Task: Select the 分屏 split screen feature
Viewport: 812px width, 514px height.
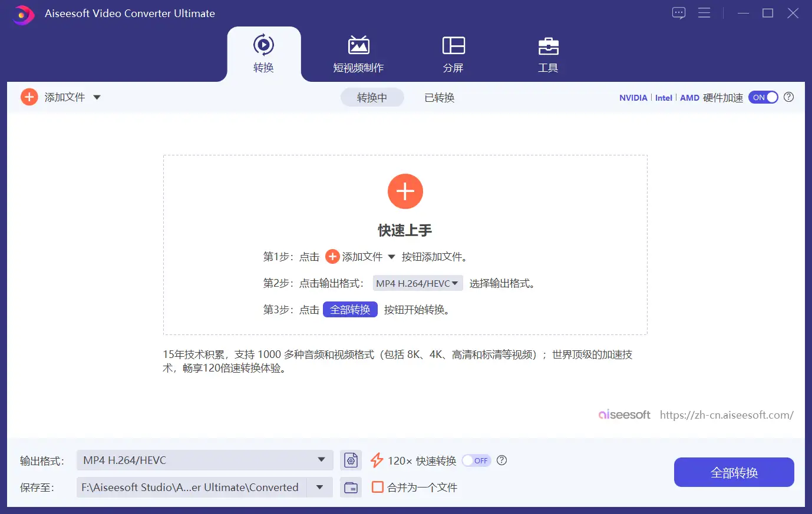Action: (453, 53)
